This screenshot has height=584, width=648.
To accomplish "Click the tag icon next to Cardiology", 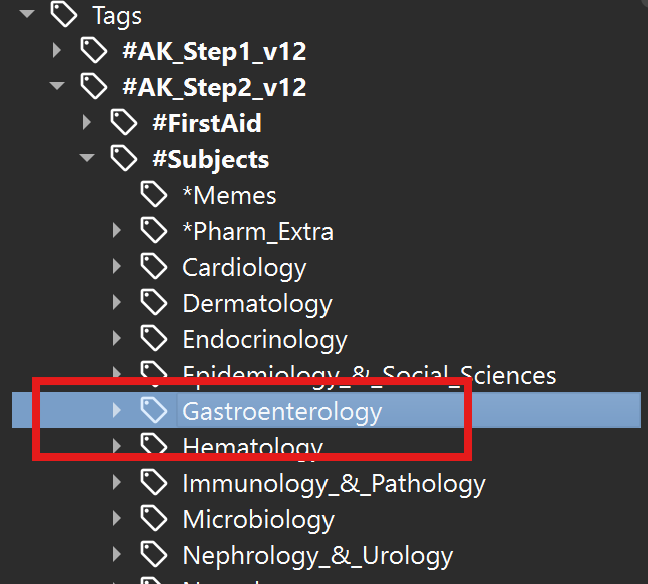I will pyautogui.click(x=153, y=267).
